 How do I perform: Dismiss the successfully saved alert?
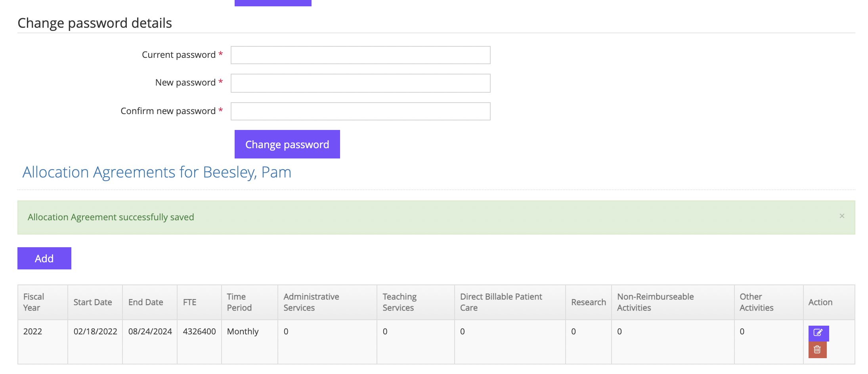pyautogui.click(x=842, y=216)
